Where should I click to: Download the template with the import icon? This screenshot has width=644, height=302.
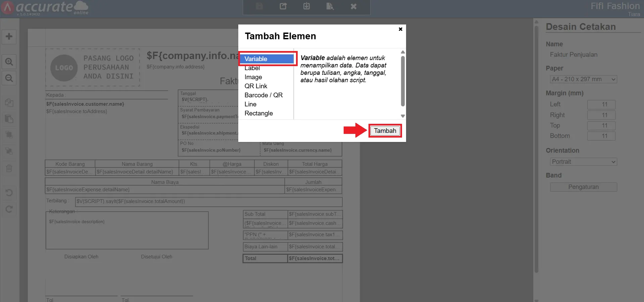tap(306, 6)
